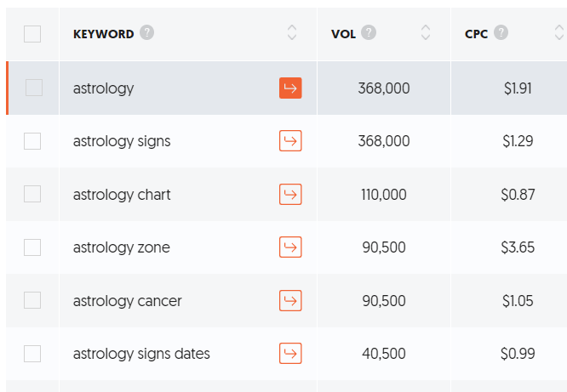This screenshot has height=392, width=567.
Task: Select the checkbox for astrology signs dates
Action: (32, 354)
